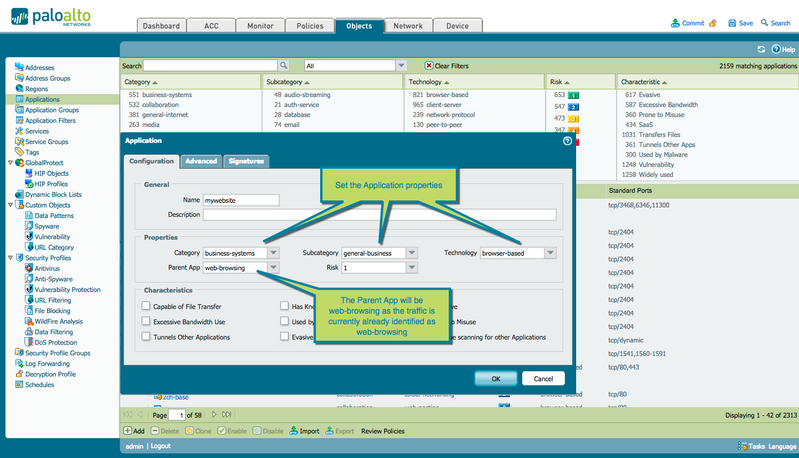
Task: Open the Device tab
Action: tap(458, 25)
